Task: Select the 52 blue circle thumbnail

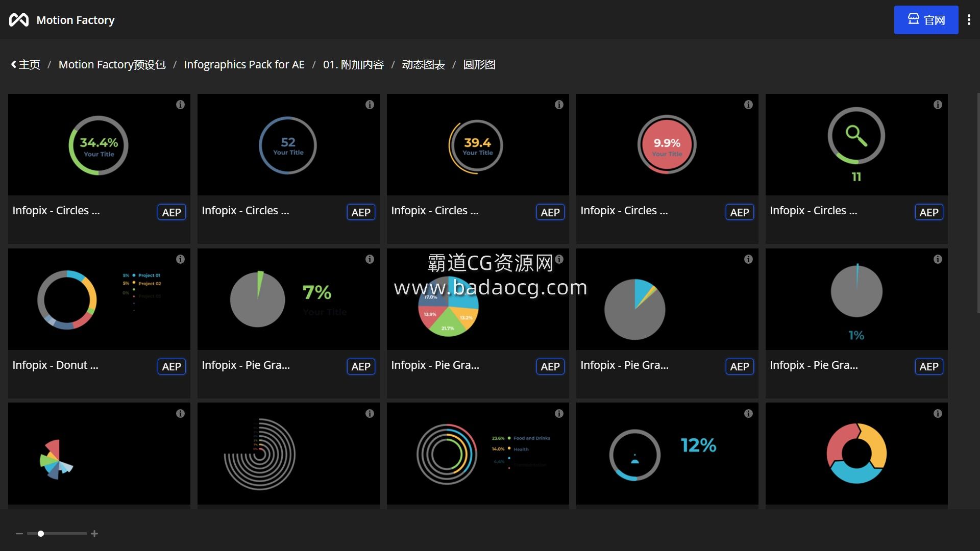Action: 288,145
